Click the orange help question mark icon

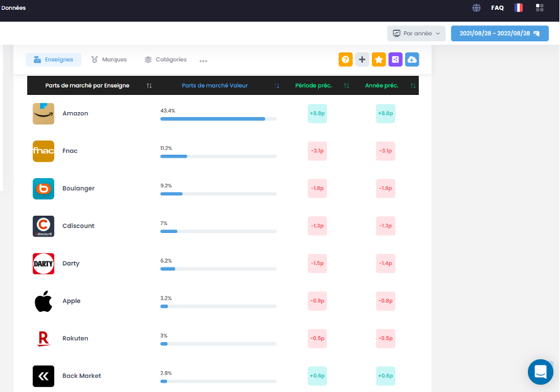pyautogui.click(x=345, y=60)
